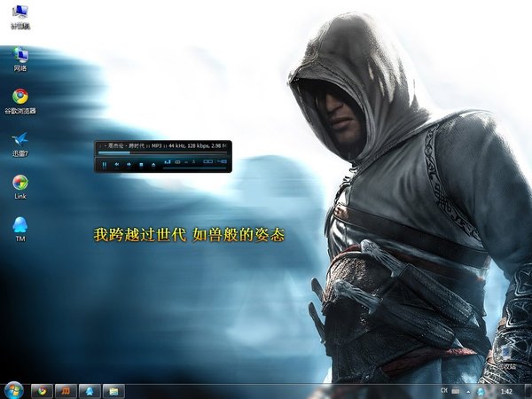Skip to the previous track
Screen dimensions: 532x399
[117, 164]
